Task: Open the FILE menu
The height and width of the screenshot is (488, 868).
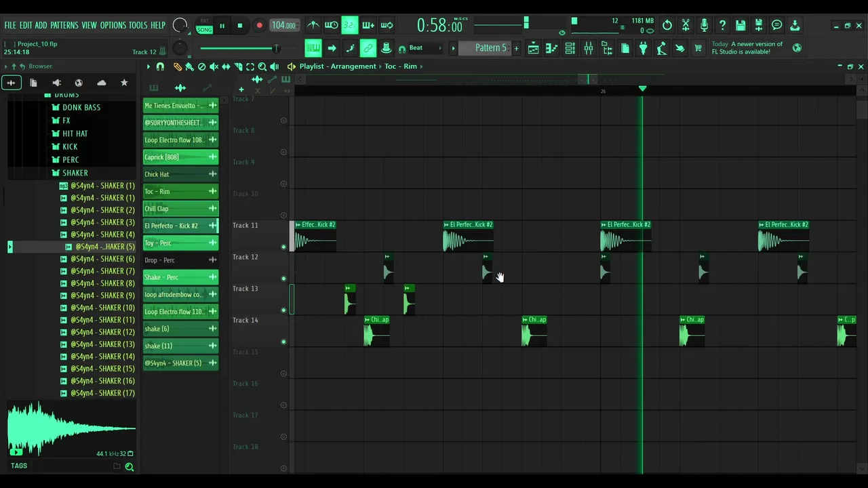Action: [10, 26]
